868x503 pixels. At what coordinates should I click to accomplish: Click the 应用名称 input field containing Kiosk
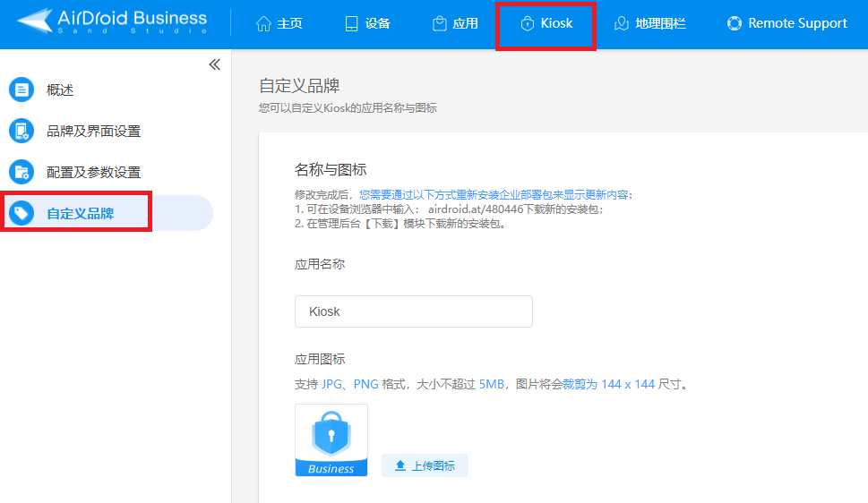(x=414, y=311)
